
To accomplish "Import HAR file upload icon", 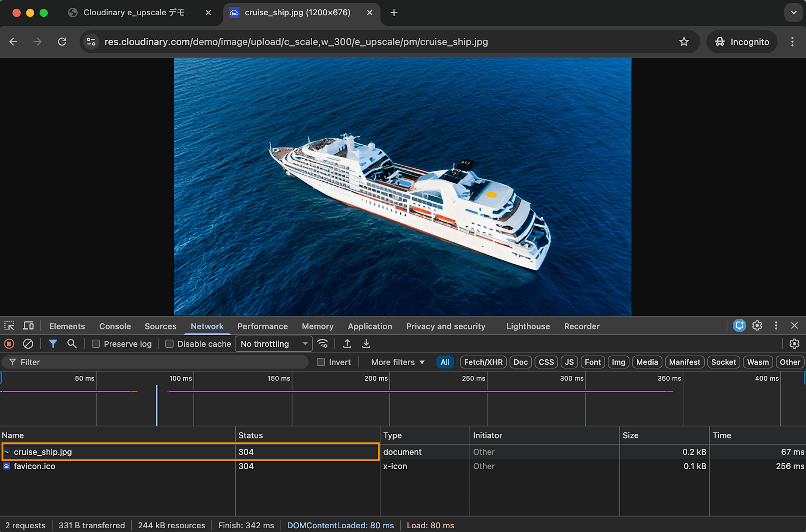I will (x=347, y=344).
